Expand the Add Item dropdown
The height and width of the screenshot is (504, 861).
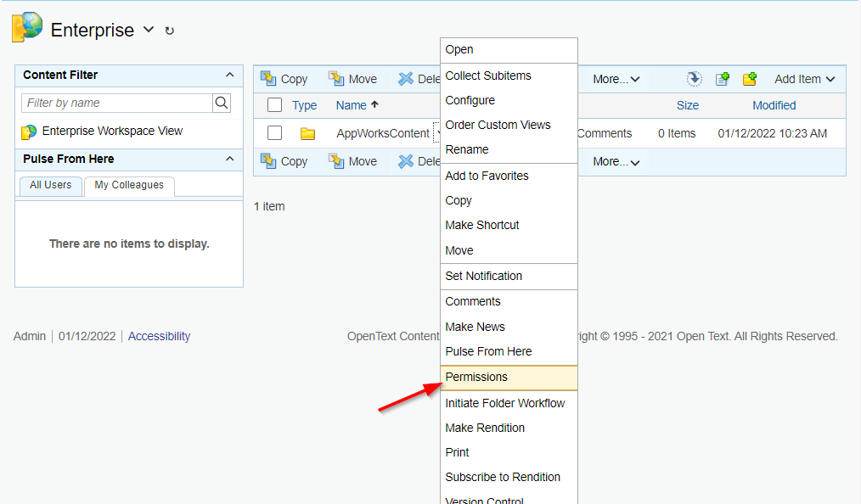tap(804, 79)
